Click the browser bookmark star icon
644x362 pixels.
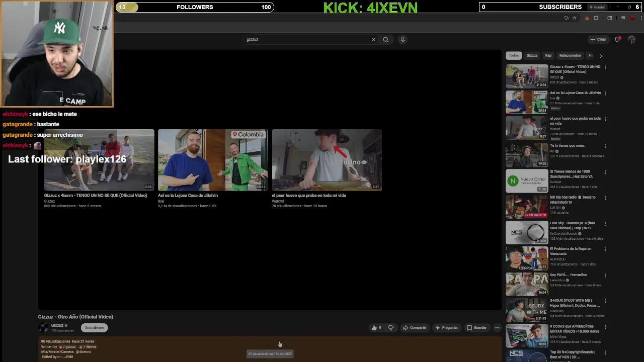click(x=575, y=18)
